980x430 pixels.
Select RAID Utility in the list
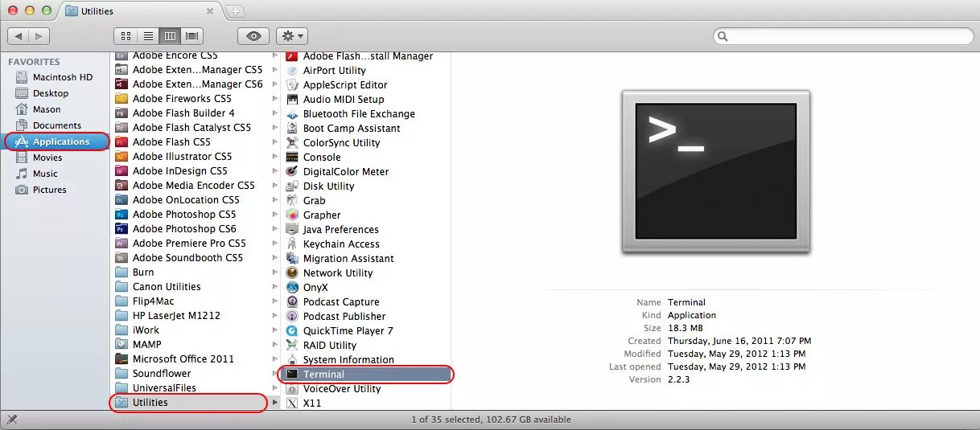pos(366,346)
